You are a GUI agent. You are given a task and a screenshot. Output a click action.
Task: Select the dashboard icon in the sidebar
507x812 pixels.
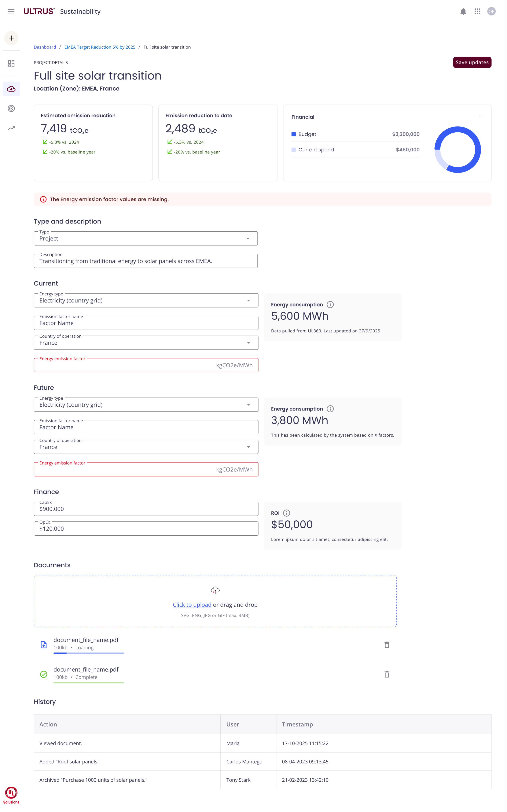coord(11,63)
